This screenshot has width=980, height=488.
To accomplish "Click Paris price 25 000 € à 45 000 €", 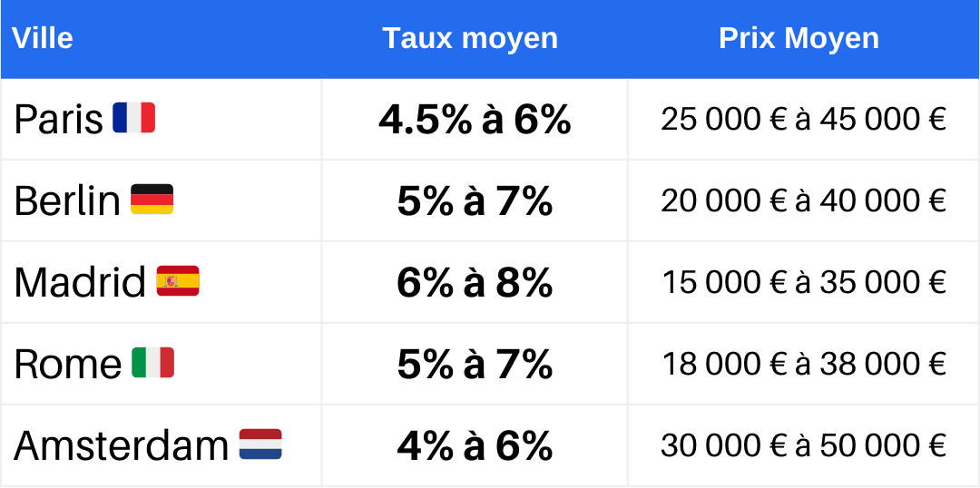I will (803, 120).
